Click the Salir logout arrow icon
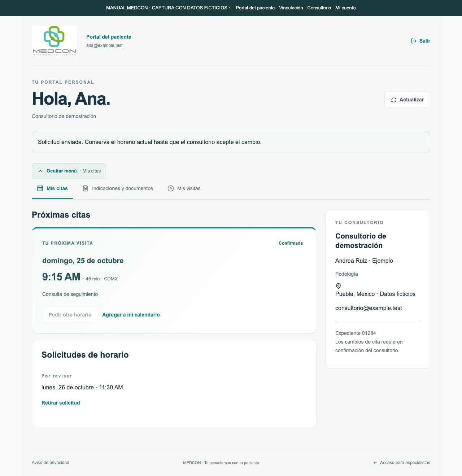The height and width of the screenshot is (476, 462). click(x=414, y=41)
